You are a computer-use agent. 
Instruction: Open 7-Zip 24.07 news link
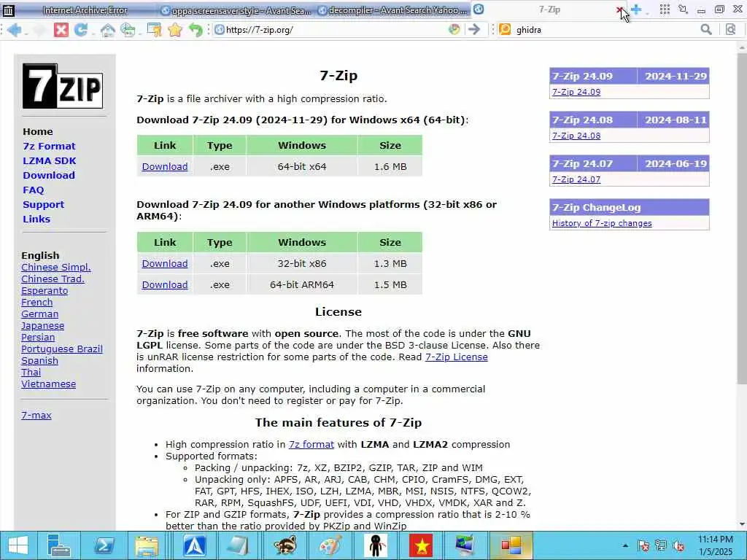(x=576, y=179)
